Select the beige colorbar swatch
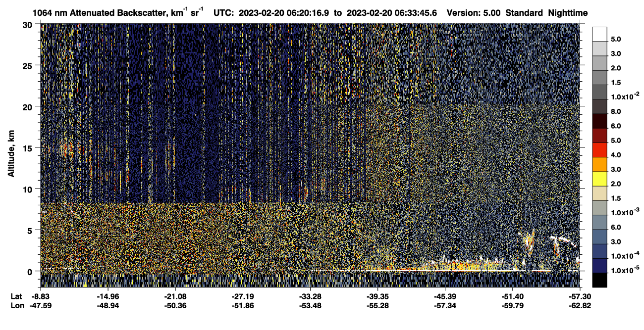Screen dimensions: 644x330 (599, 193)
